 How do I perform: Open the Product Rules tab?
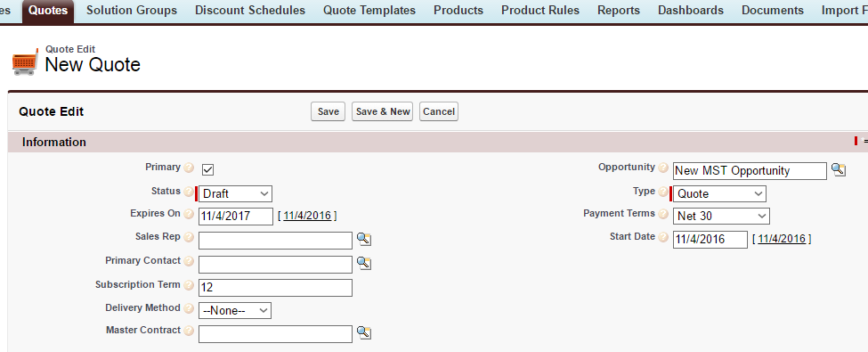pyautogui.click(x=540, y=11)
